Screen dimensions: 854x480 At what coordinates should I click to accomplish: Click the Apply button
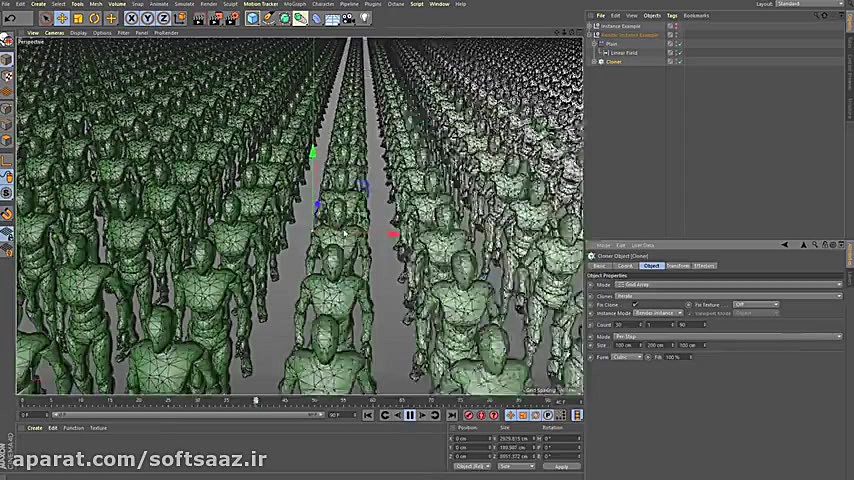[561, 466]
